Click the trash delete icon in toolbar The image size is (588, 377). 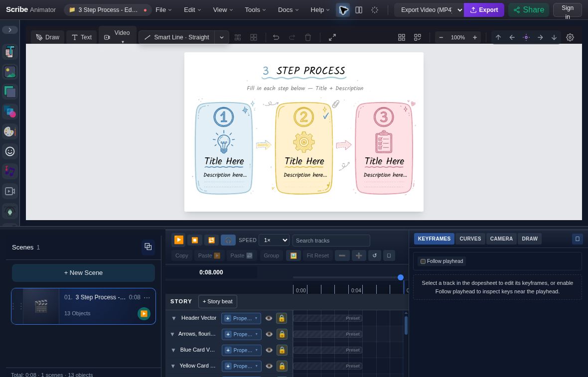(x=308, y=37)
